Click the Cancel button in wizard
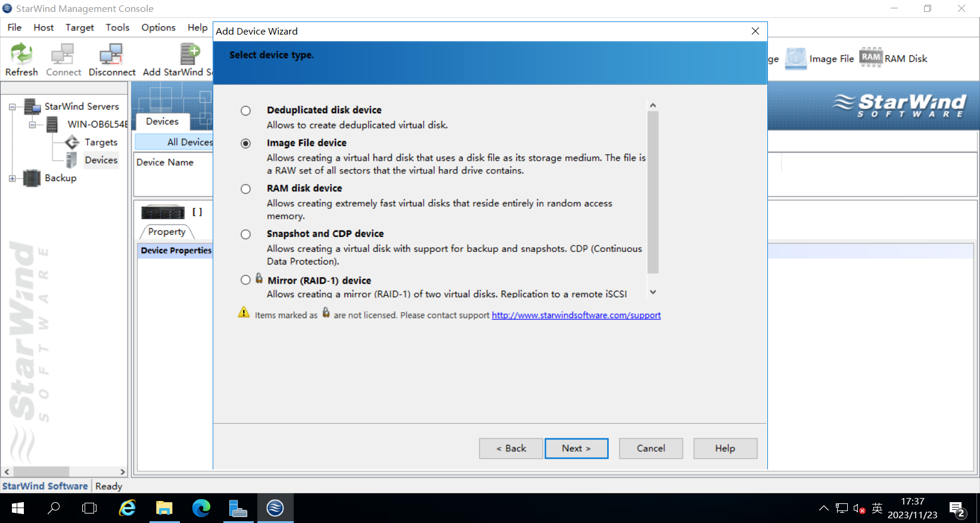 [651, 449]
